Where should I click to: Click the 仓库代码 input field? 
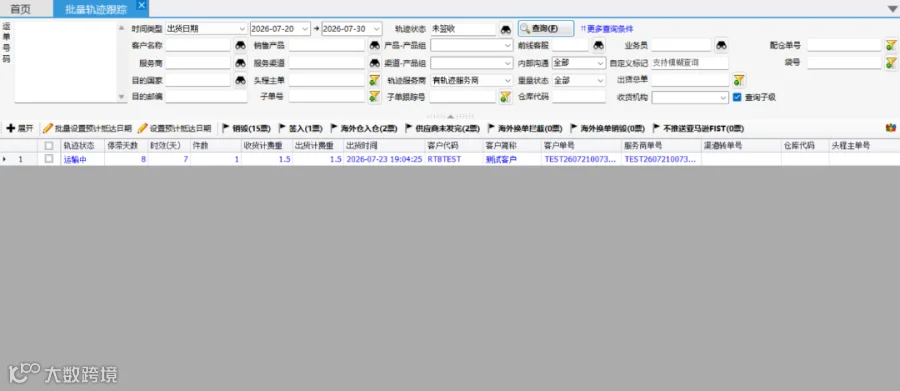[579, 96]
